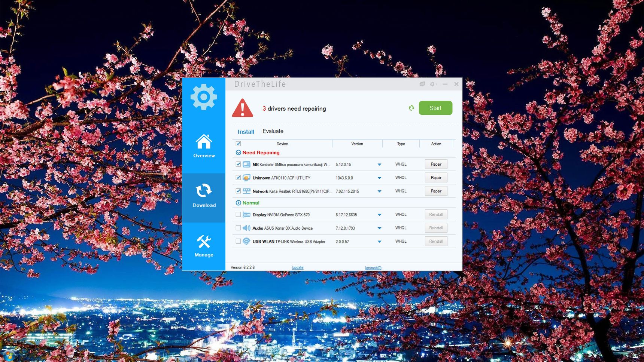
Task: Open version dropdown for 8.17.12.6635 driver
Action: 379,215
